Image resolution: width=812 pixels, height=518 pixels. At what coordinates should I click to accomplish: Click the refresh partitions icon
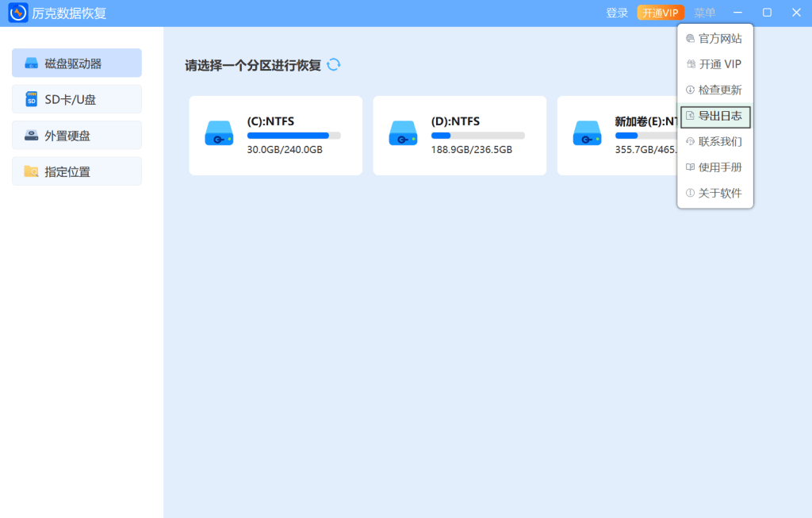(334, 65)
